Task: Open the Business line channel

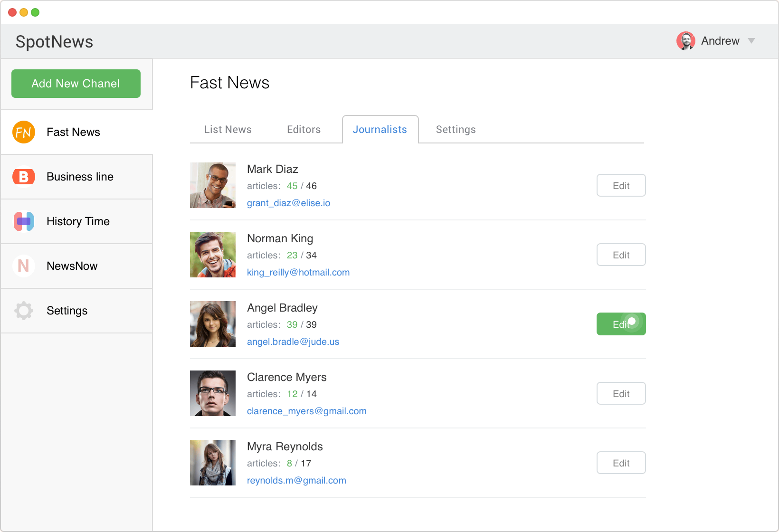Action: (76, 177)
